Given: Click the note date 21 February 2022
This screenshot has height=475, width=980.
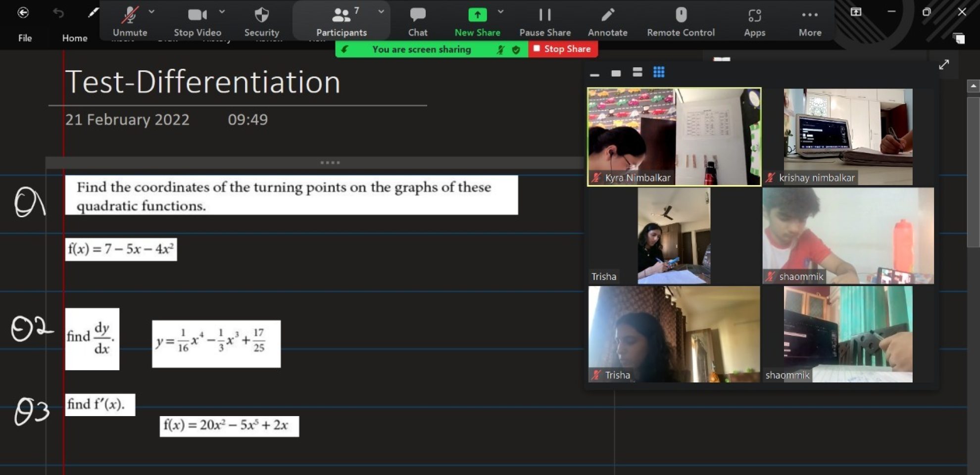Looking at the screenshot, I should point(127,120).
